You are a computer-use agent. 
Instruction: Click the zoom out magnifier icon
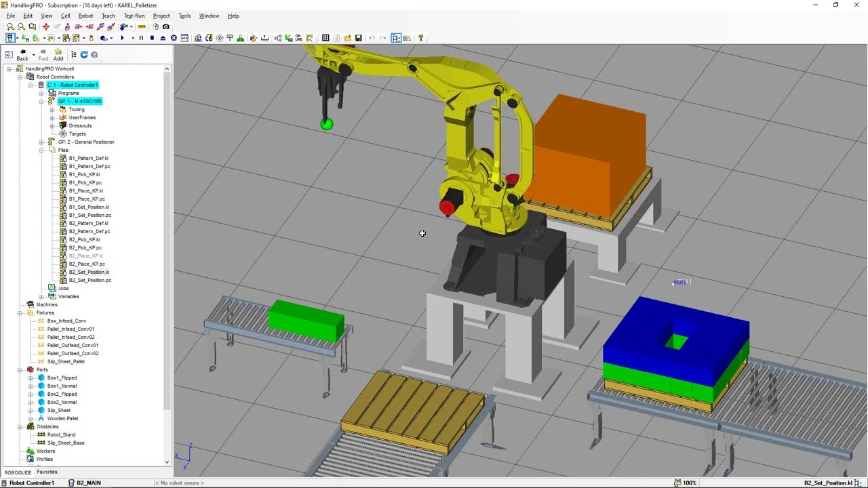[21, 26]
